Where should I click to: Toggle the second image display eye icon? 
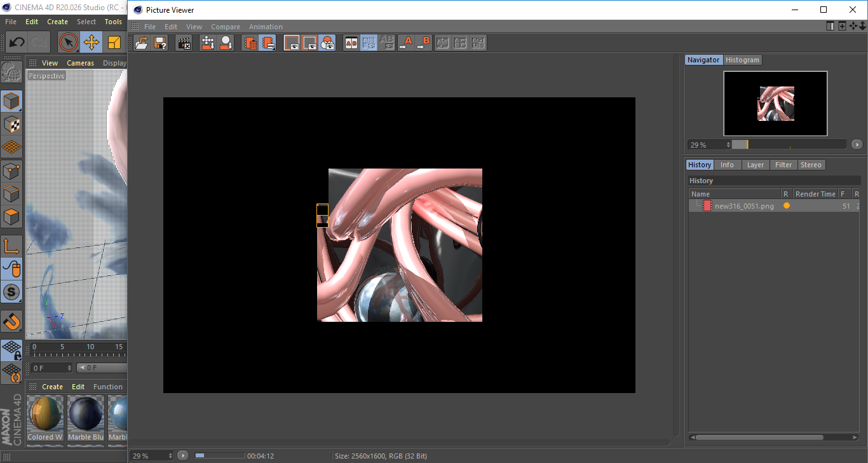(309, 43)
